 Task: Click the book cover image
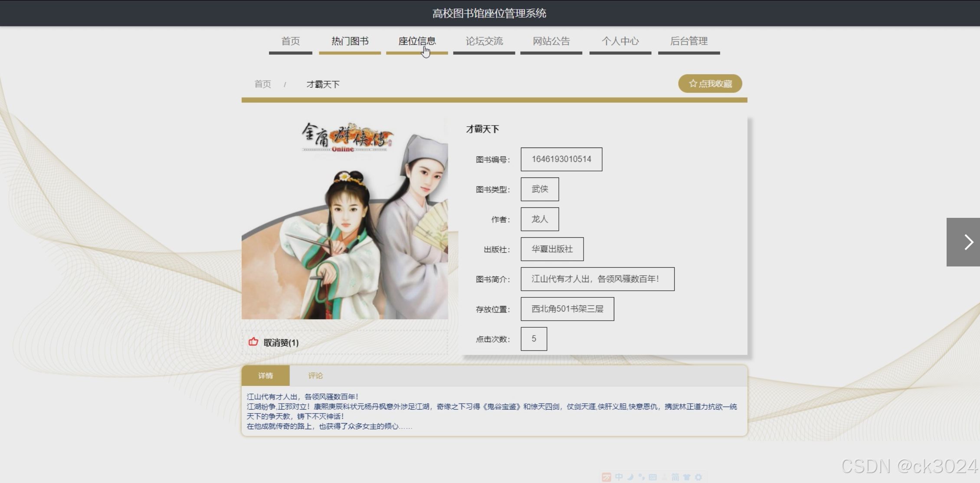pyautogui.click(x=345, y=219)
